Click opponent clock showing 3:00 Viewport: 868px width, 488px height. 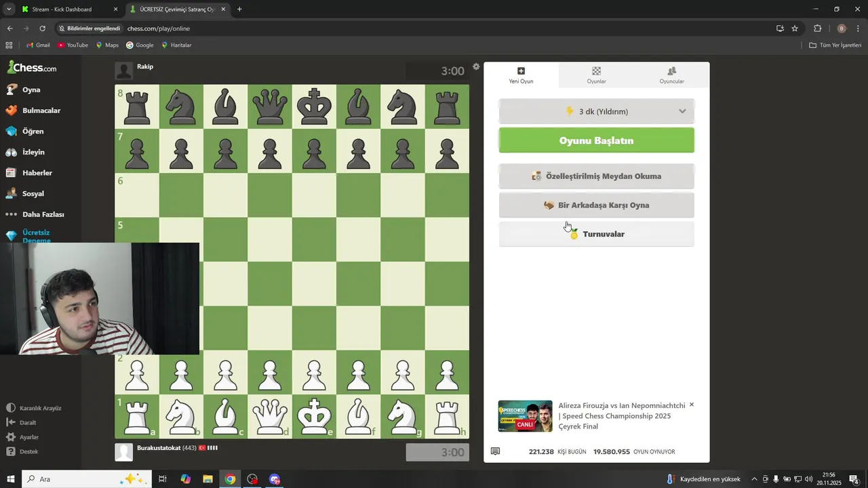[437, 71]
